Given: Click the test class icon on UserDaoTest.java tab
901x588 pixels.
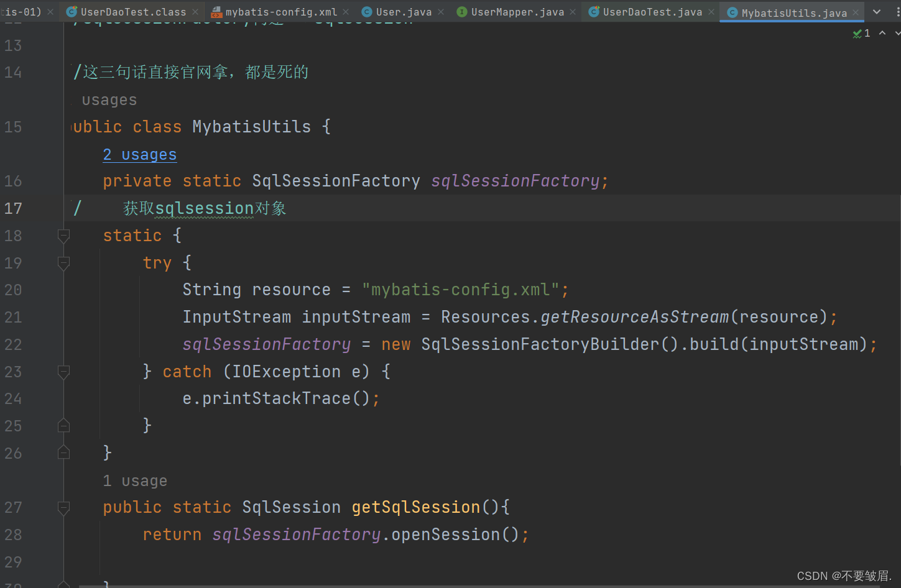Looking at the screenshot, I should click(x=594, y=12).
